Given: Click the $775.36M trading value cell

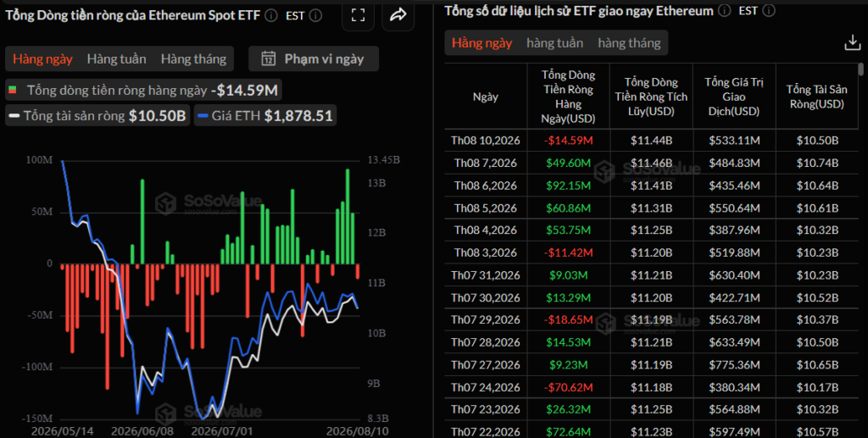Looking at the screenshot, I should click(734, 365).
